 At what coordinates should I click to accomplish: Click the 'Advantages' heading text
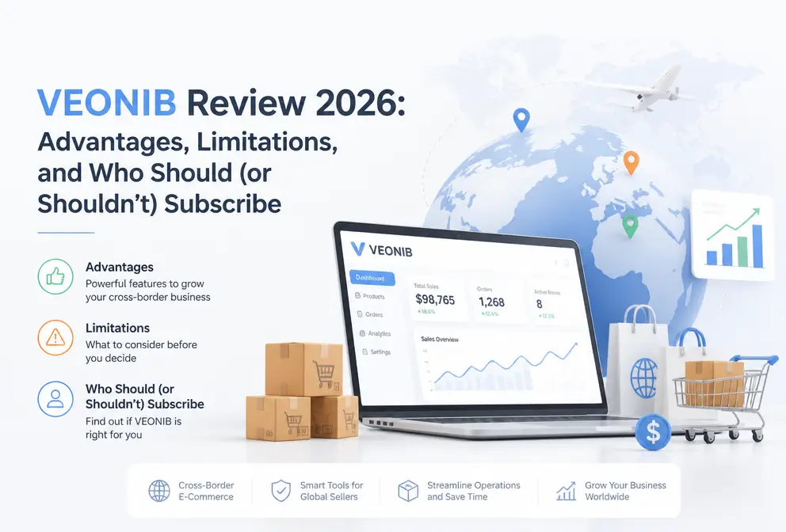coord(120,267)
